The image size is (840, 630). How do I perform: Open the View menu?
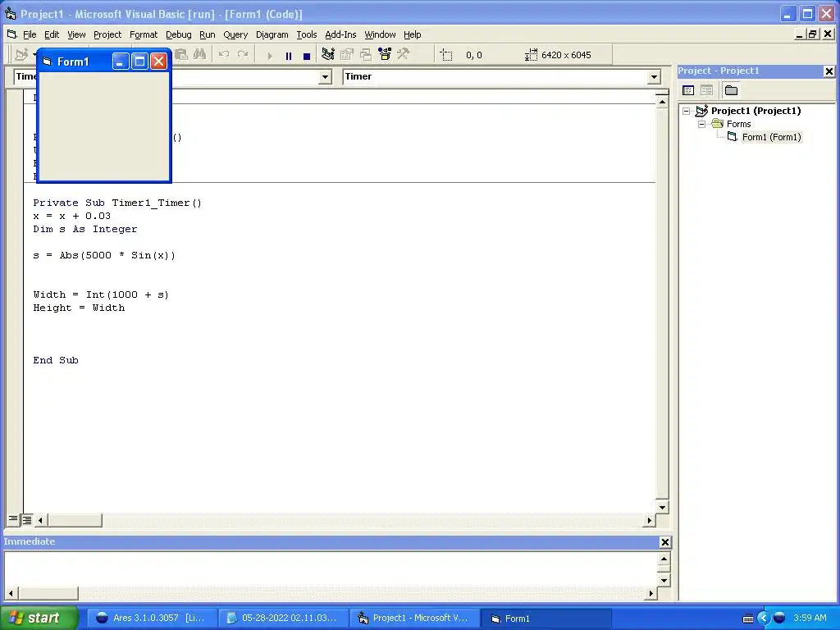(76, 34)
